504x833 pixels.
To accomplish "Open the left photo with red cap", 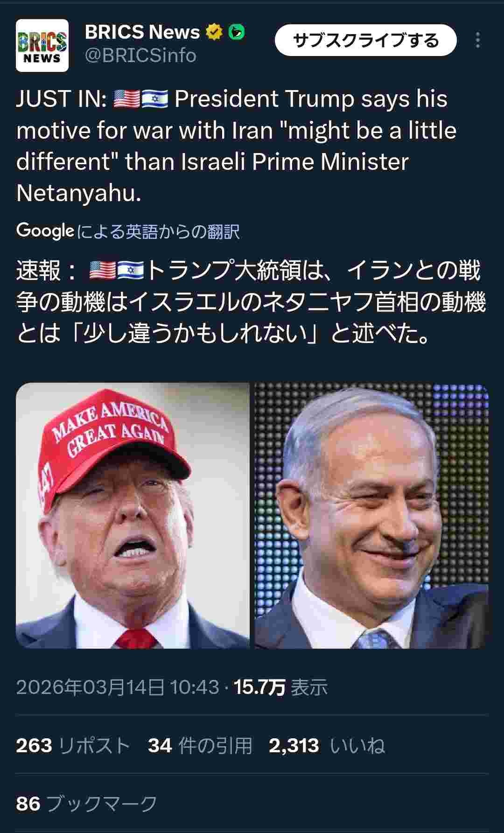I will coord(133,516).
